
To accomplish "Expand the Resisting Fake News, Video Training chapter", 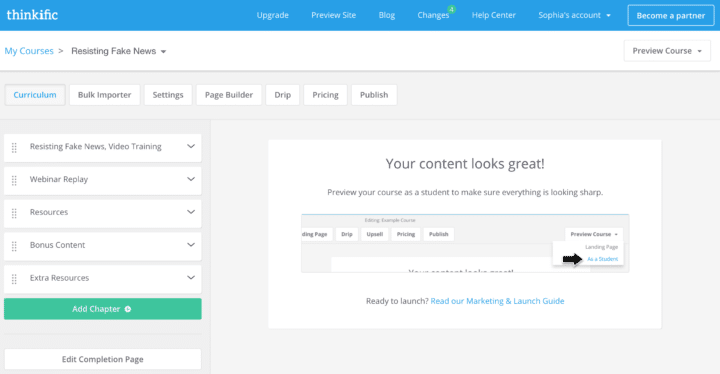I will coord(191,146).
